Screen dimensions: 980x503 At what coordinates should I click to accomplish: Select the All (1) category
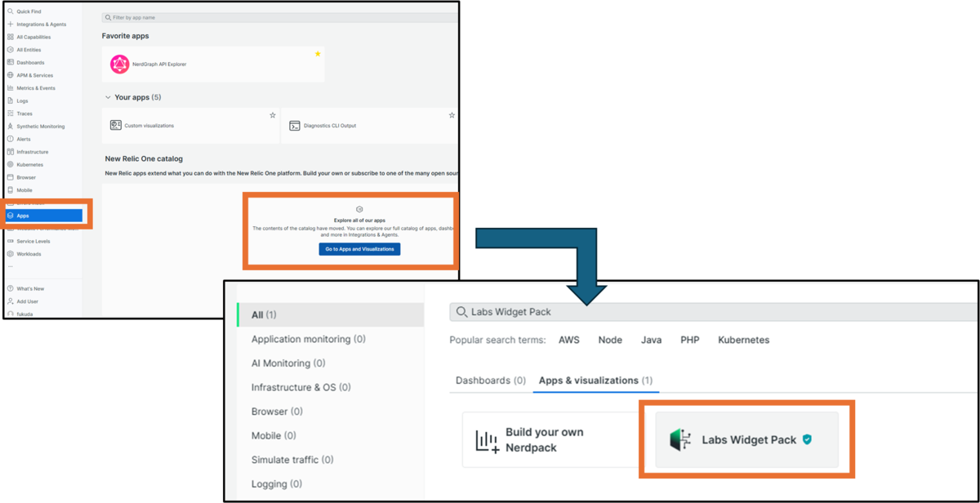(x=330, y=314)
